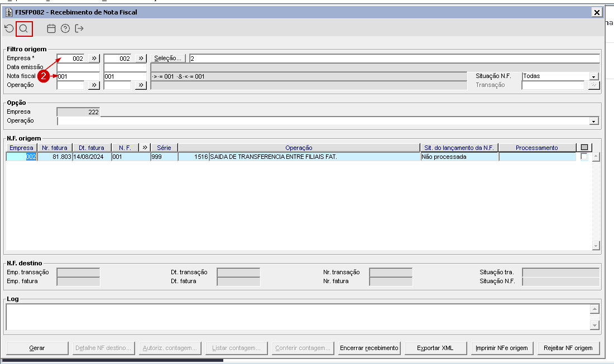Click the Opção Empresa field showing 222

pos(78,112)
